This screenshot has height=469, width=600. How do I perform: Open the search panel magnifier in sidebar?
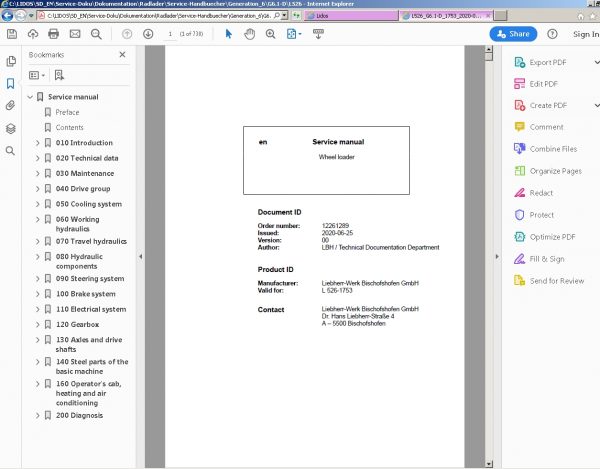pyautogui.click(x=11, y=151)
